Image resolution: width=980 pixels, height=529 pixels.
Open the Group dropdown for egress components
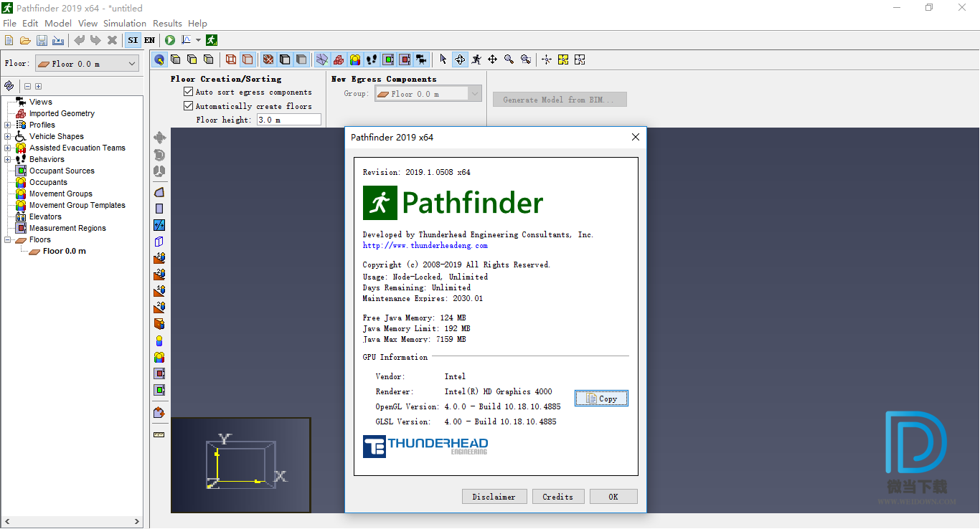click(428, 93)
